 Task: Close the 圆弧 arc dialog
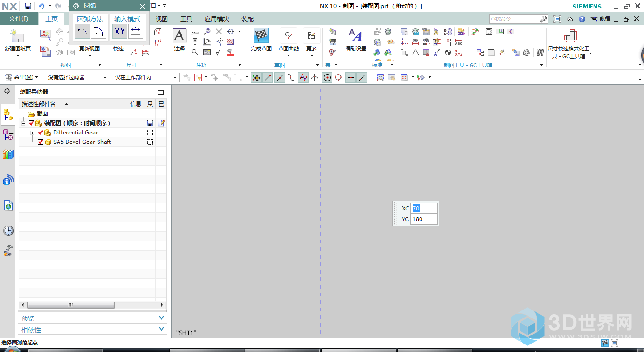coord(142,6)
